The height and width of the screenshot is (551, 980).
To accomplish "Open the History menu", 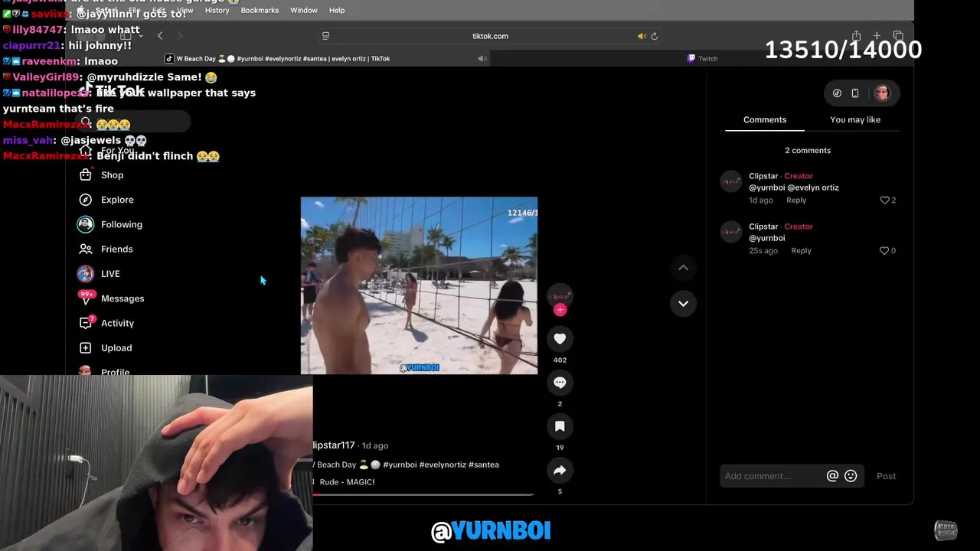I will click(x=217, y=10).
